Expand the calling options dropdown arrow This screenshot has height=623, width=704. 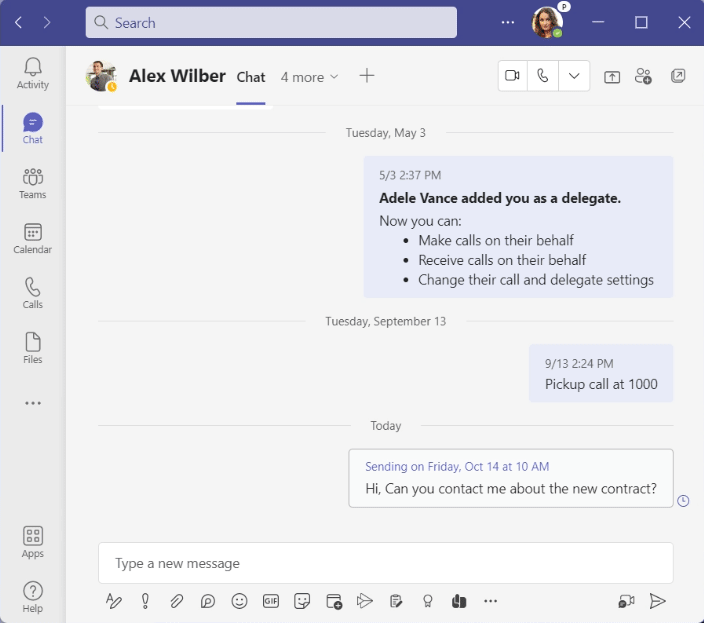[574, 76]
